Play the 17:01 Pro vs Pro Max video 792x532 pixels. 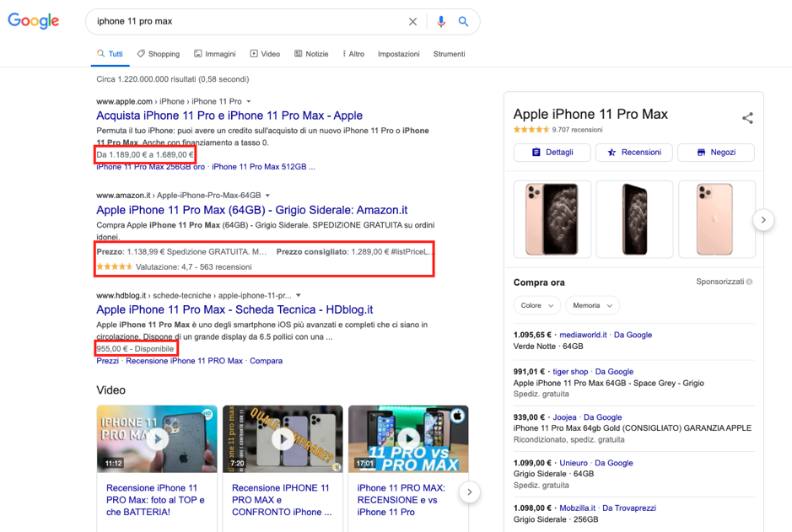click(x=408, y=438)
